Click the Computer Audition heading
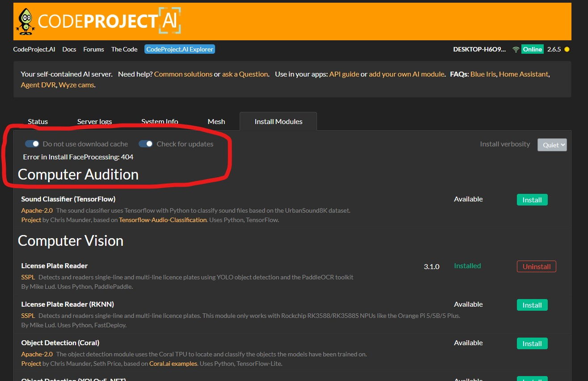This screenshot has width=588, height=381. (x=78, y=175)
